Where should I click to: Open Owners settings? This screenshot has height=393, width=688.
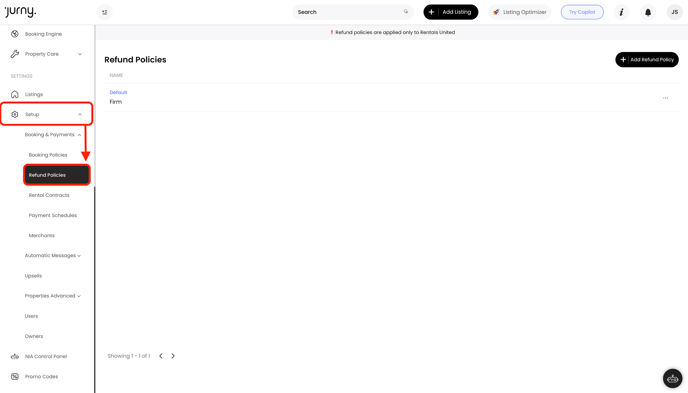pos(34,336)
